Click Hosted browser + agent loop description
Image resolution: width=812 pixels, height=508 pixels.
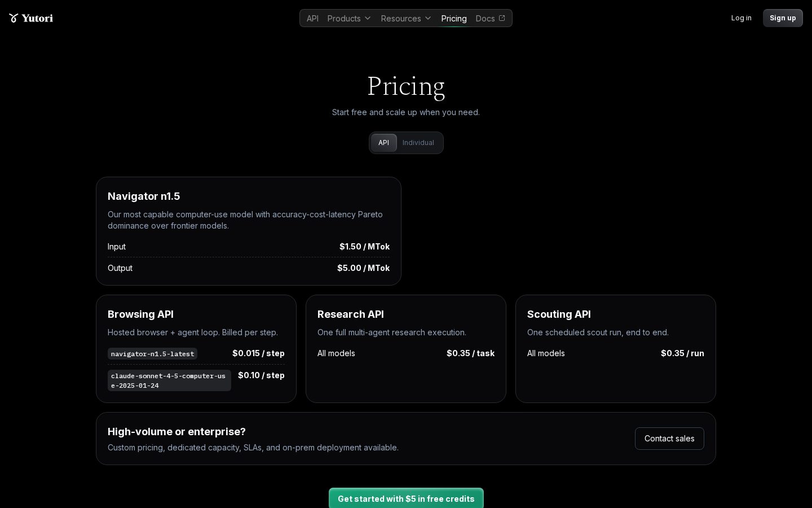coord(193,332)
